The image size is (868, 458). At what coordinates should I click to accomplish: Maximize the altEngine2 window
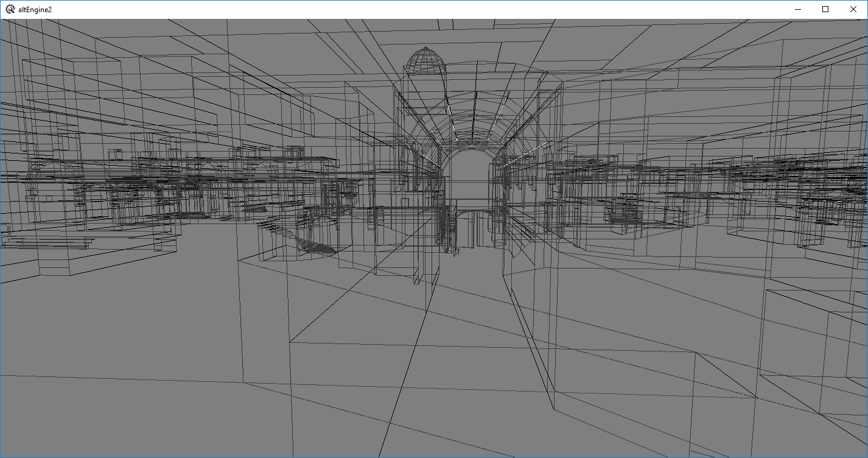pyautogui.click(x=826, y=9)
